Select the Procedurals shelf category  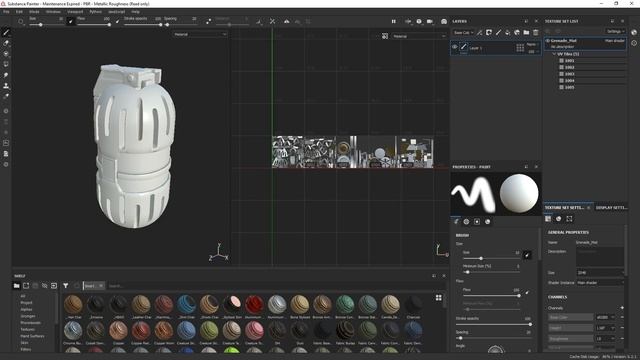pos(31,323)
